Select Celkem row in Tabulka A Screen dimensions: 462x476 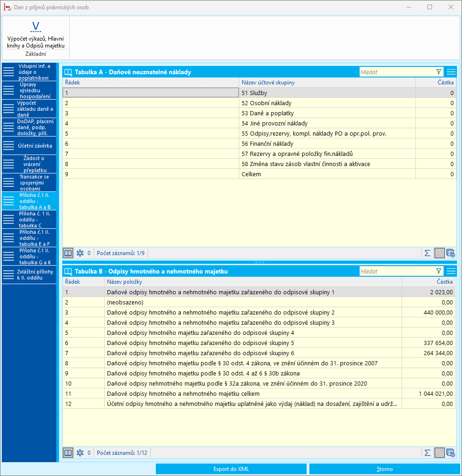pos(259,174)
